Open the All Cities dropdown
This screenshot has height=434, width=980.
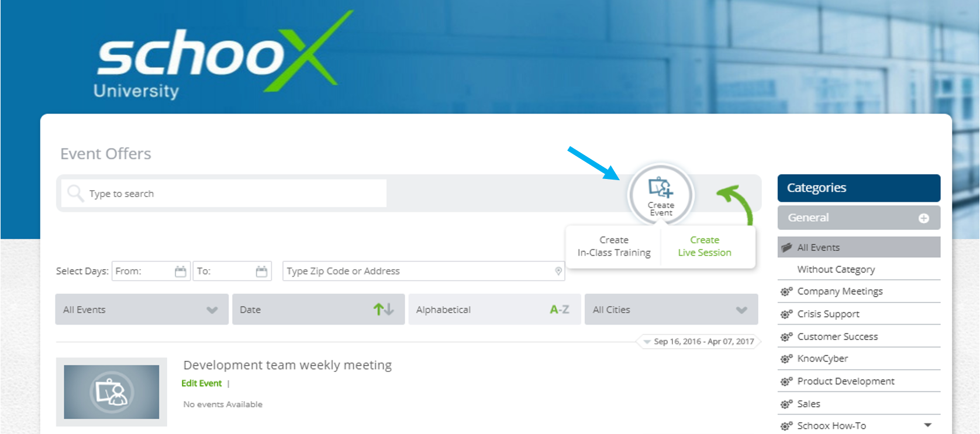pos(671,309)
